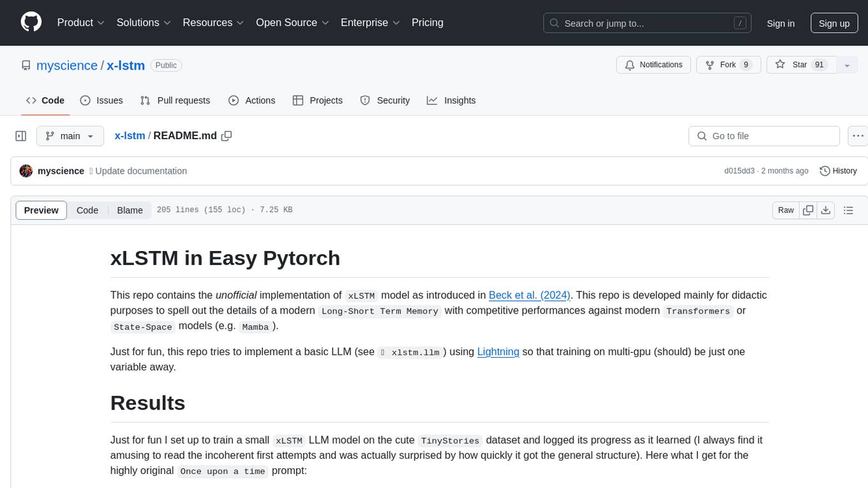Image resolution: width=868 pixels, height=488 pixels.
Task: Select the Preview view toggle
Action: tap(41, 210)
